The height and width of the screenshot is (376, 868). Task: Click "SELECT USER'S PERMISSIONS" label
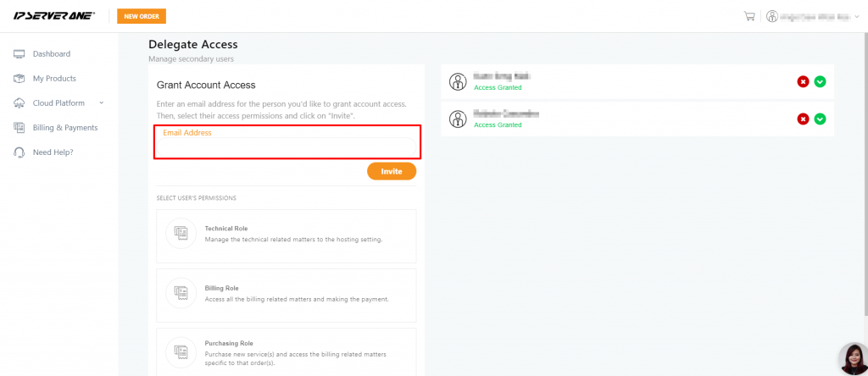point(197,198)
